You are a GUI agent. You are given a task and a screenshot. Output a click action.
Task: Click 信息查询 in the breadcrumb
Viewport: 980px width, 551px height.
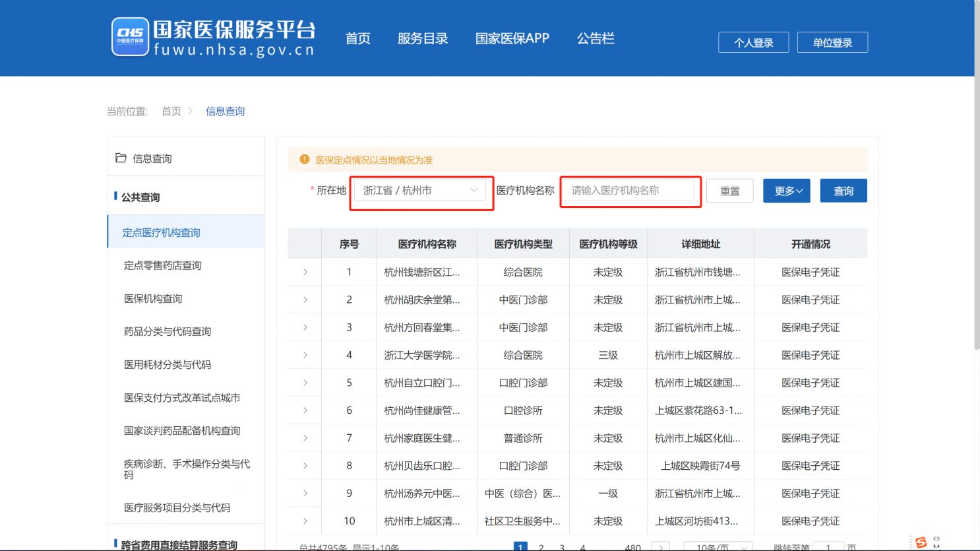(225, 111)
